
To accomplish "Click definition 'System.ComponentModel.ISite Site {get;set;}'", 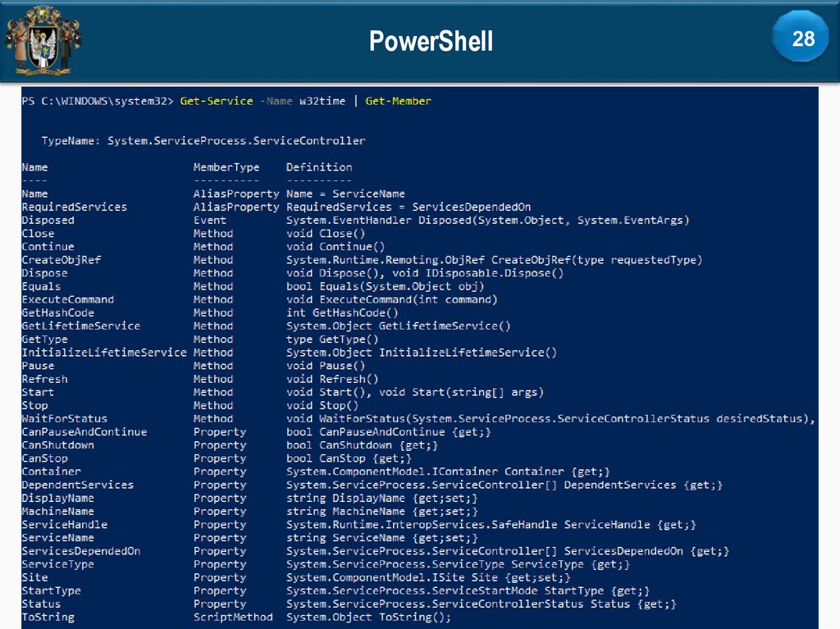I will 428,577.
